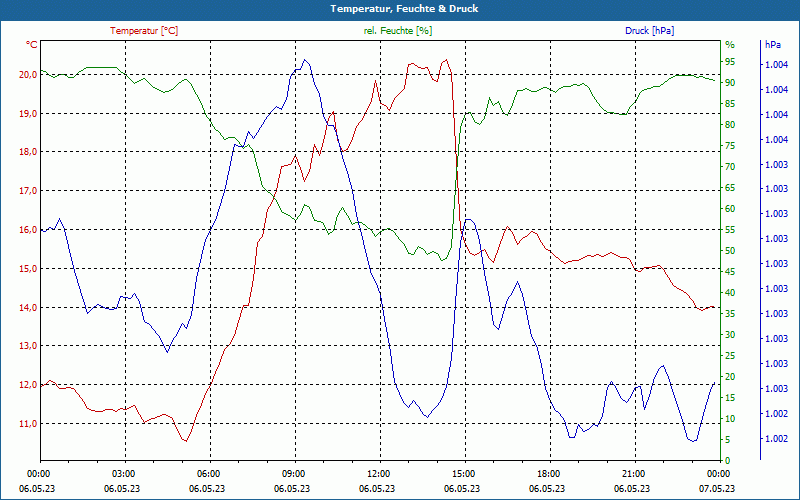Viewport: 800px width, 500px height.
Task: Click the green '5' humidity axis value
Action: pyautogui.click(x=728, y=440)
